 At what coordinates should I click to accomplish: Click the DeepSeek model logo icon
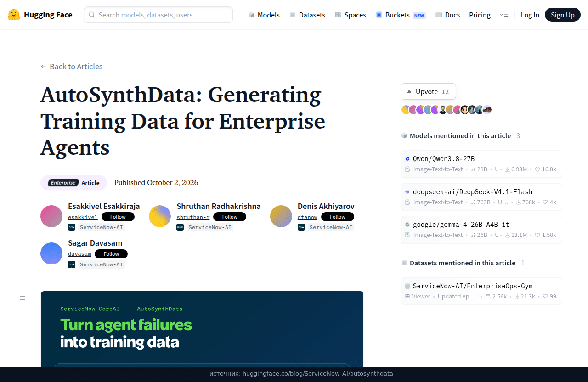tap(407, 192)
